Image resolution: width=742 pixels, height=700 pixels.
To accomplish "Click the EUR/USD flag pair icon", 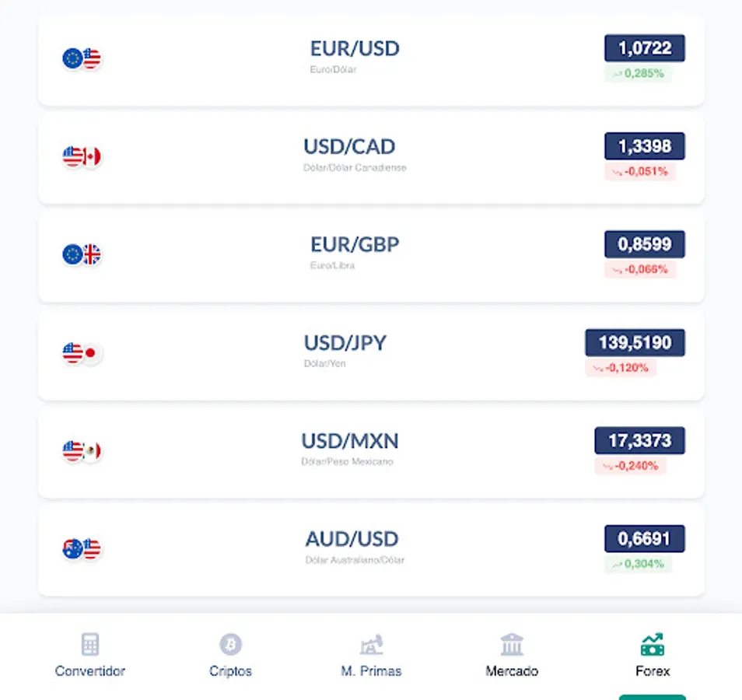I will 82,58.
